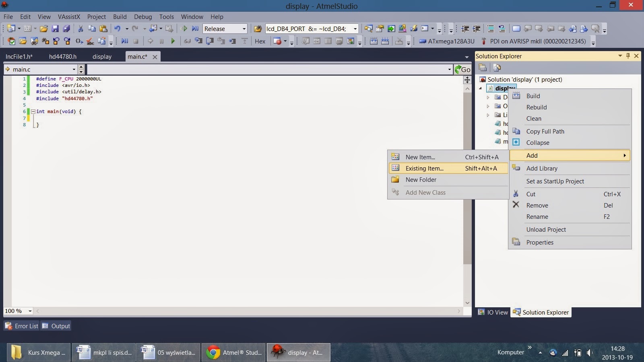Image resolution: width=644 pixels, height=362 pixels.
Task: Open the Project menu
Action: click(97, 16)
